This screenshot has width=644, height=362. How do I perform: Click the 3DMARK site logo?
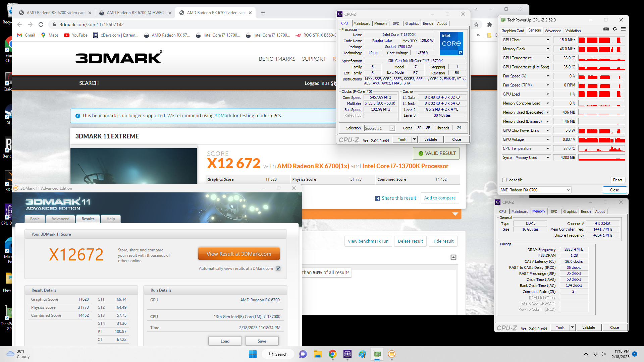(x=119, y=57)
